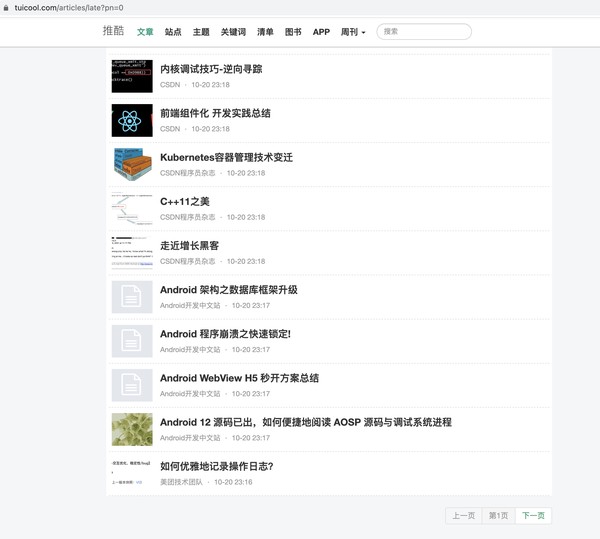
Task: Open the Android 12 源码已出 article
Action: coord(306,422)
